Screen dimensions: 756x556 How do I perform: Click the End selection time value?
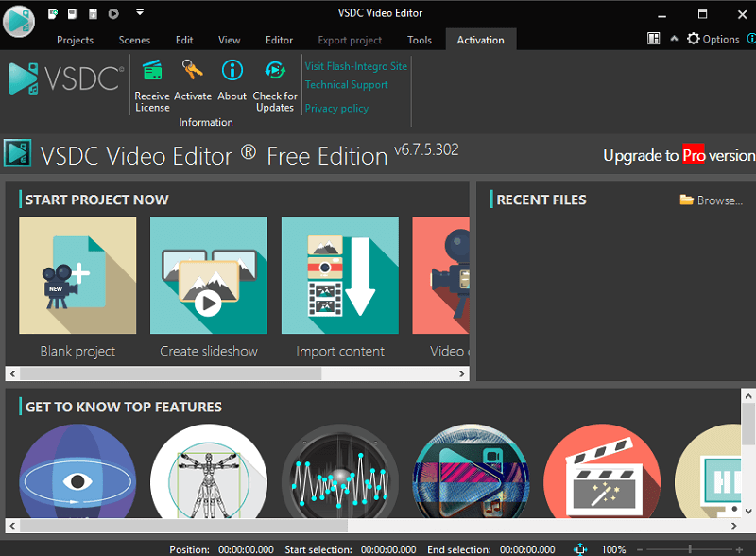tap(527, 549)
